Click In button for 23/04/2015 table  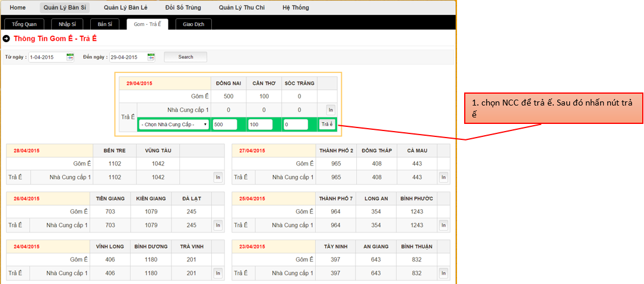(443, 273)
